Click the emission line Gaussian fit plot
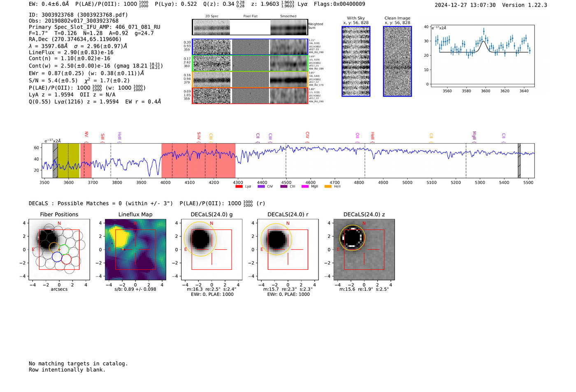 click(x=482, y=56)
